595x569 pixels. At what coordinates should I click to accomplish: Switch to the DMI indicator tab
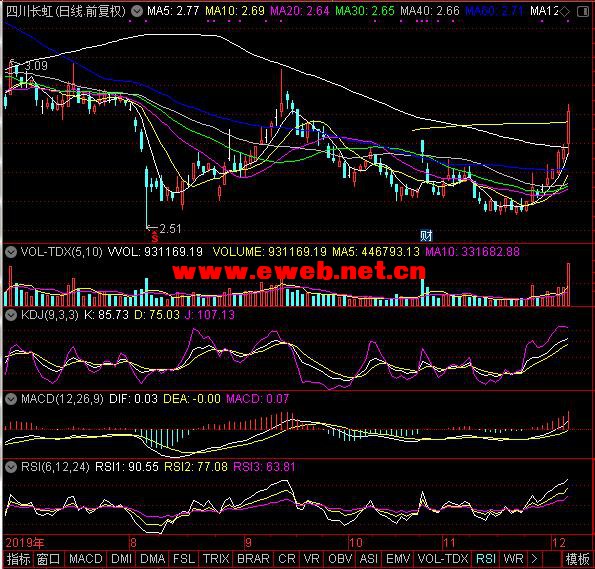[121, 559]
